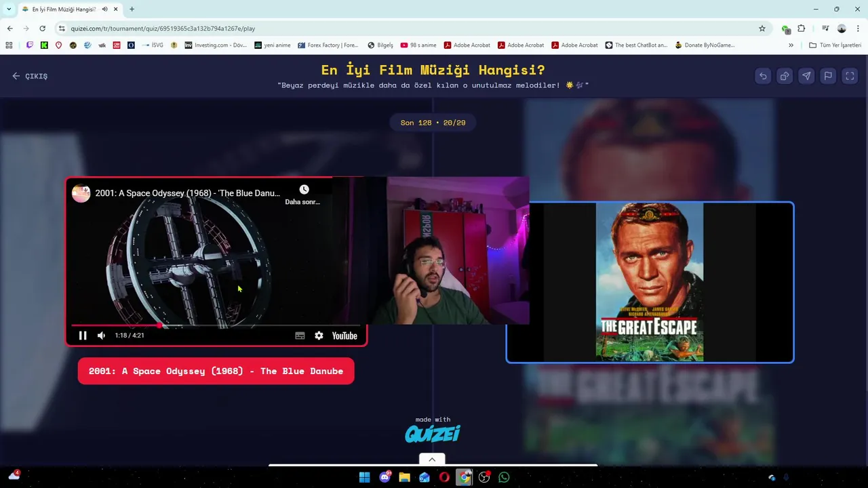Close the En İyi Film Müziği tab
868x488 pixels.
pyautogui.click(x=115, y=9)
